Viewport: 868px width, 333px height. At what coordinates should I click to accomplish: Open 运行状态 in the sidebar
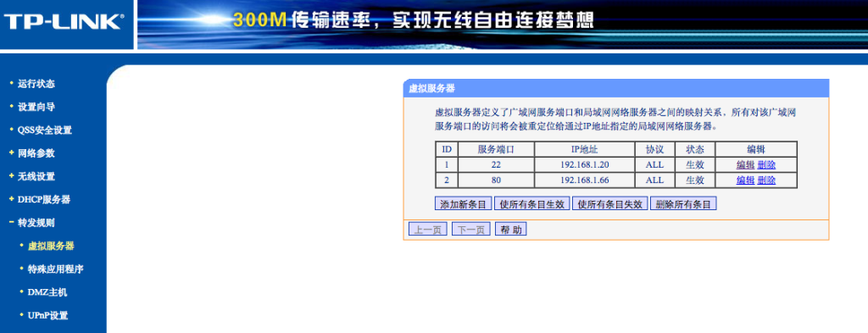(x=36, y=84)
